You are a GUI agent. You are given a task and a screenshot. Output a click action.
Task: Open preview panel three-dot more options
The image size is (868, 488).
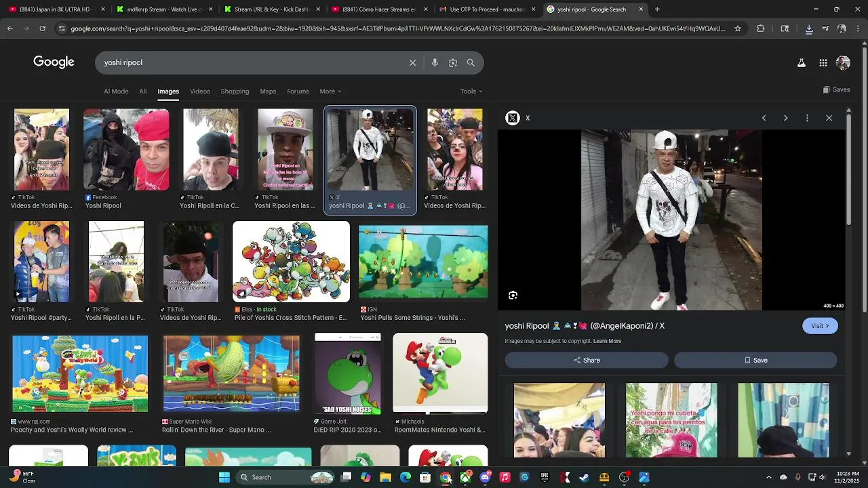tap(807, 118)
